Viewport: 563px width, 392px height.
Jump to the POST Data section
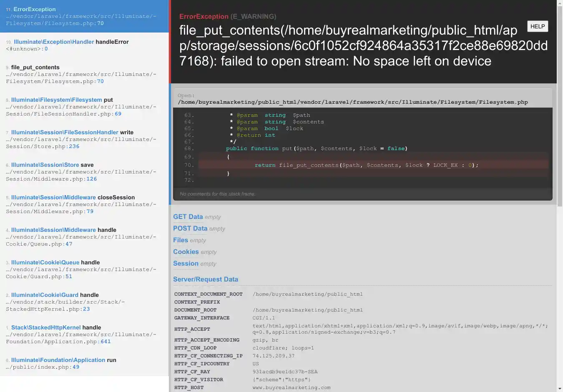coord(190,229)
